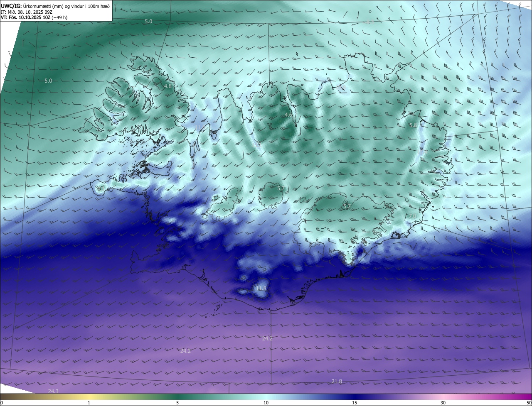
Task: Click the colorbar tick label 50
Action: (529, 403)
